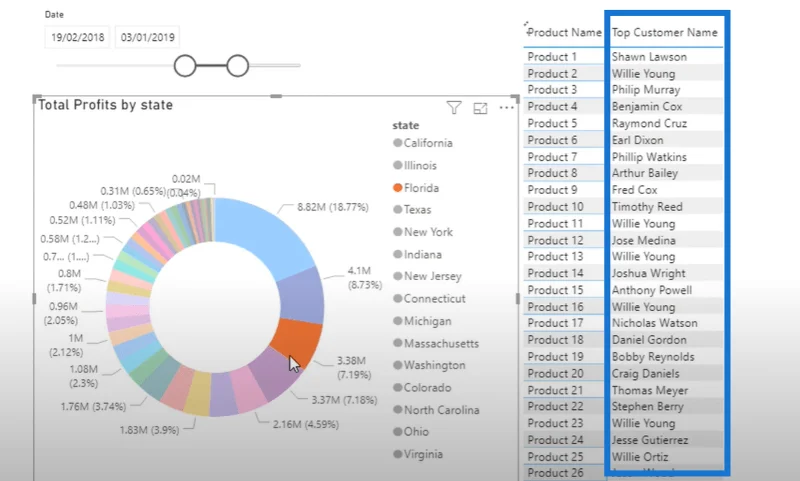Click the North Carolina legend marker dot

[397, 410]
